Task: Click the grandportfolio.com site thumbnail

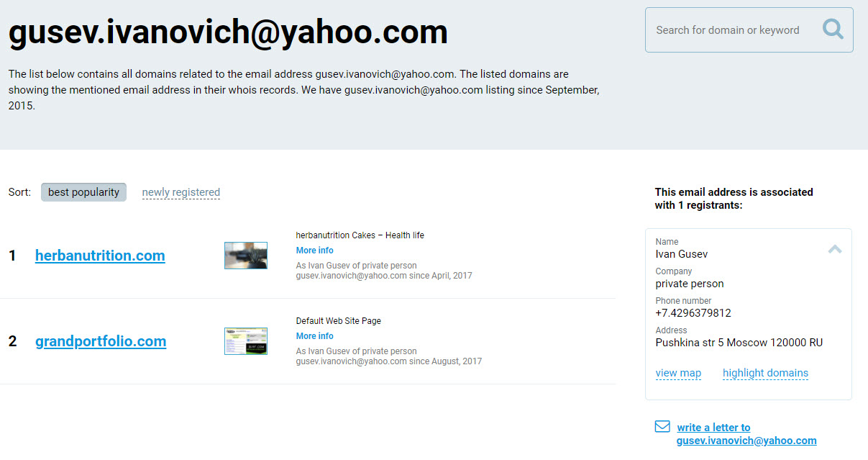Action: coord(246,341)
